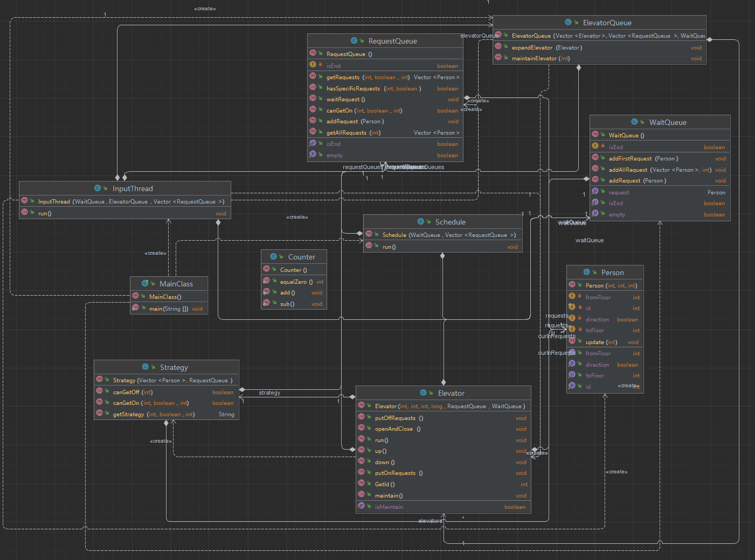Select the InputThread class title
Image resolution: width=755 pixels, height=560 pixels.
(133, 188)
